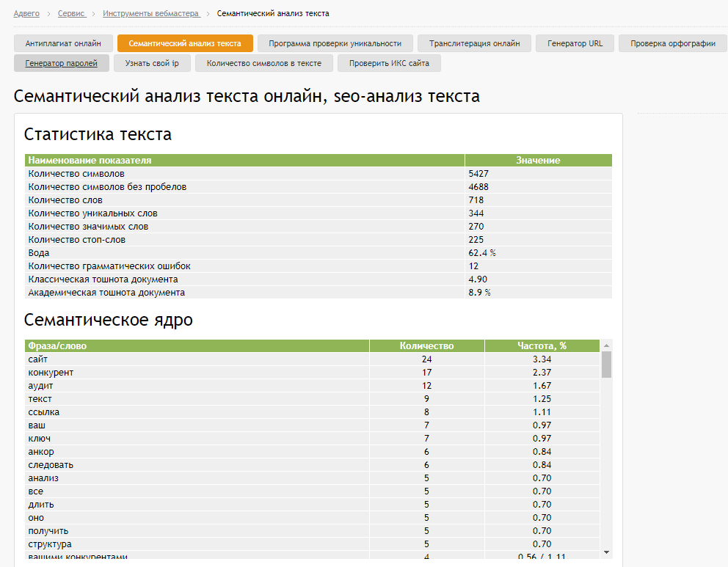This screenshot has height=567, width=728.
Task: Click the Семантическое ядро heading
Action: coord(108,320)
